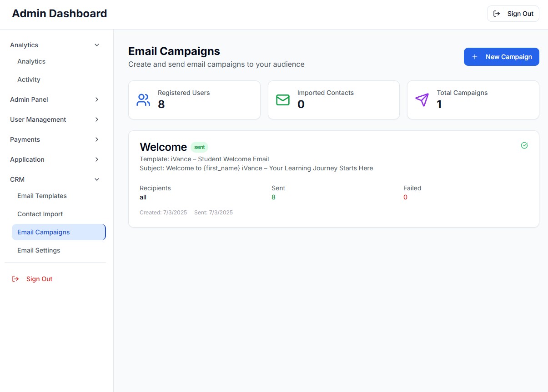
Task: Click the sidebar red Sign Out icon
Action: coord(15,279)
